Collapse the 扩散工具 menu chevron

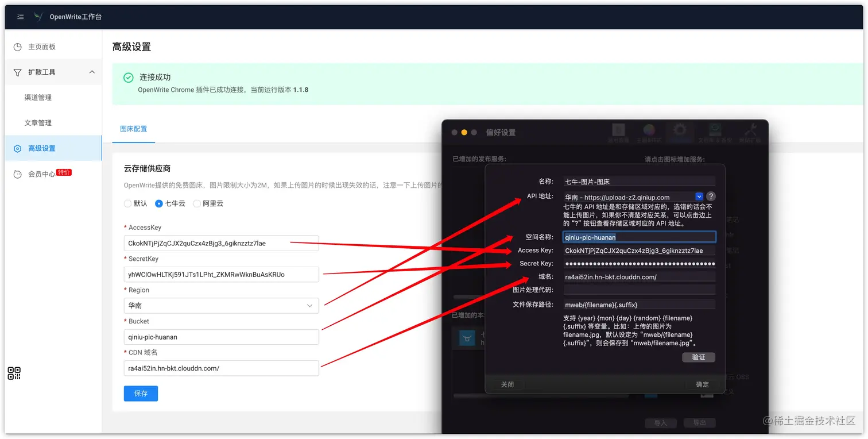pos(92,72)
